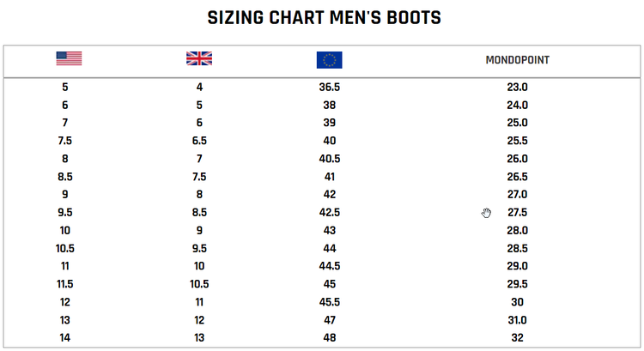This screenshot has height=351, width=644.
Task: Select Mondopoint 29.5 value
Action: pos(517,284)
